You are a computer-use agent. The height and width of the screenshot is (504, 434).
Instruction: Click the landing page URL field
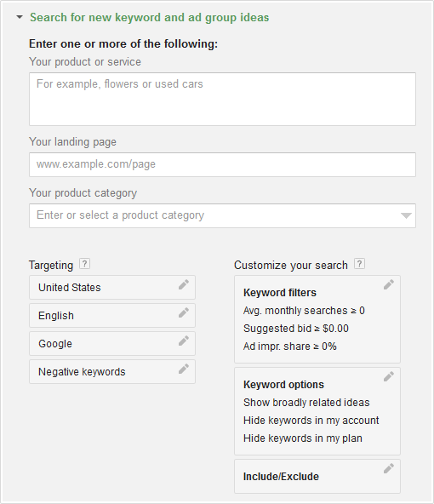[x=222, y=164]
